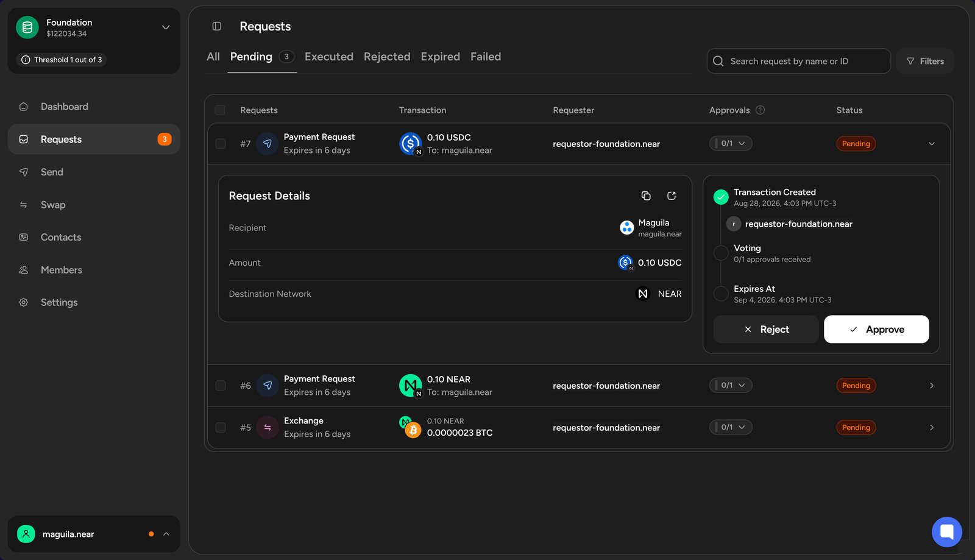Expand the 0/1 approvals dropdown for #5

(731, 427)
